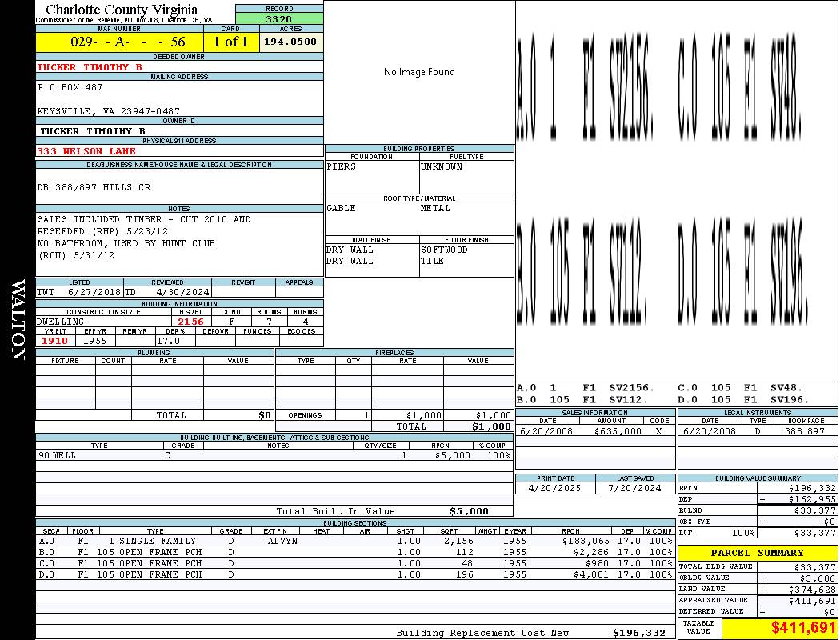The image size is (840, 640).
Task: Click legal instrument book/page 388 897
Action: pyautogui.click(x=805, y=432)
